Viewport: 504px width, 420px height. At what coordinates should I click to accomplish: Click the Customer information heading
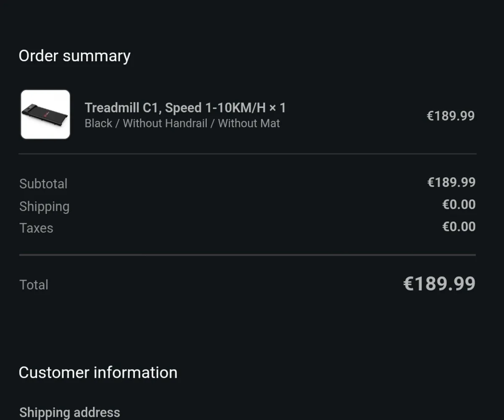(x=98, y=373)
